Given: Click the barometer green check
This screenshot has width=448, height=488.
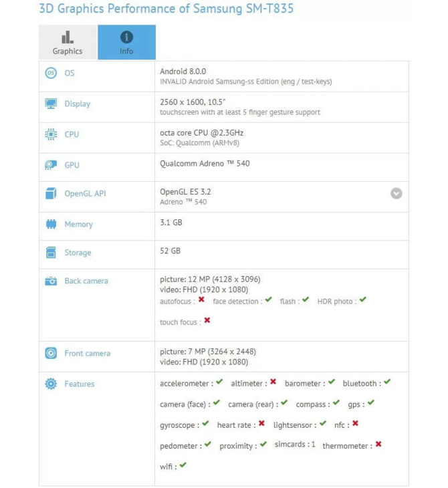Looking at the screenshot, I should click(332, 382).
